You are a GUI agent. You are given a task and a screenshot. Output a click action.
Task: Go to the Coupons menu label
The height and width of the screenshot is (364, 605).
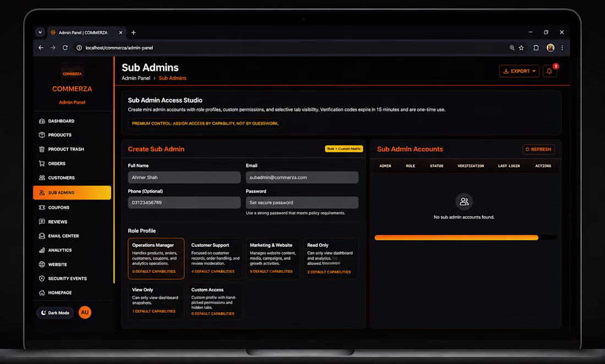point(59,207)
